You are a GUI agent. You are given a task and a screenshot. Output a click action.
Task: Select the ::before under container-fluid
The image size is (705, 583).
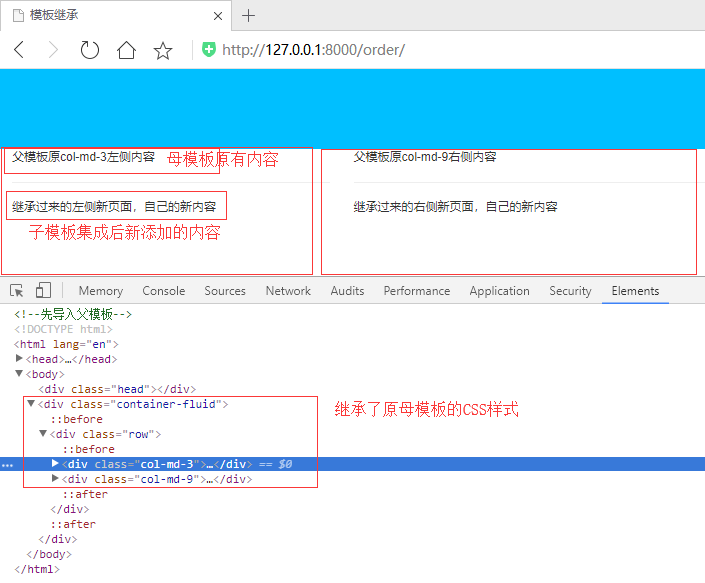point(76,419)
